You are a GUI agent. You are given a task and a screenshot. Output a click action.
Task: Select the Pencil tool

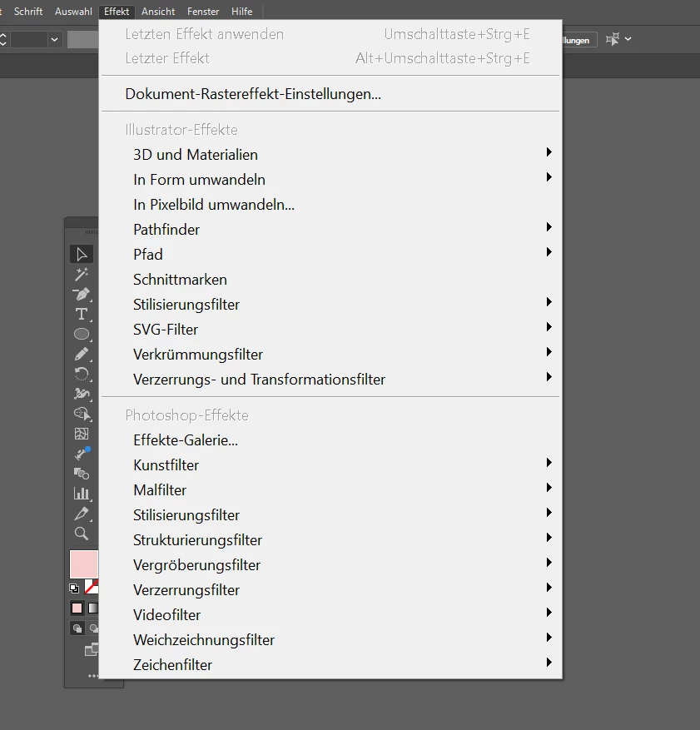pos(82,355)
